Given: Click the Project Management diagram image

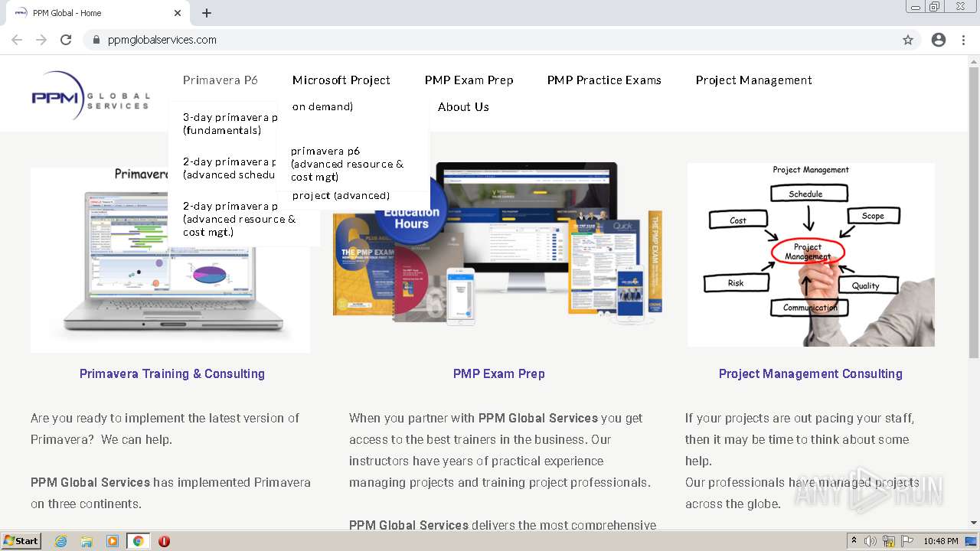Looking at the screenshot, I should [x=811, y=255].
